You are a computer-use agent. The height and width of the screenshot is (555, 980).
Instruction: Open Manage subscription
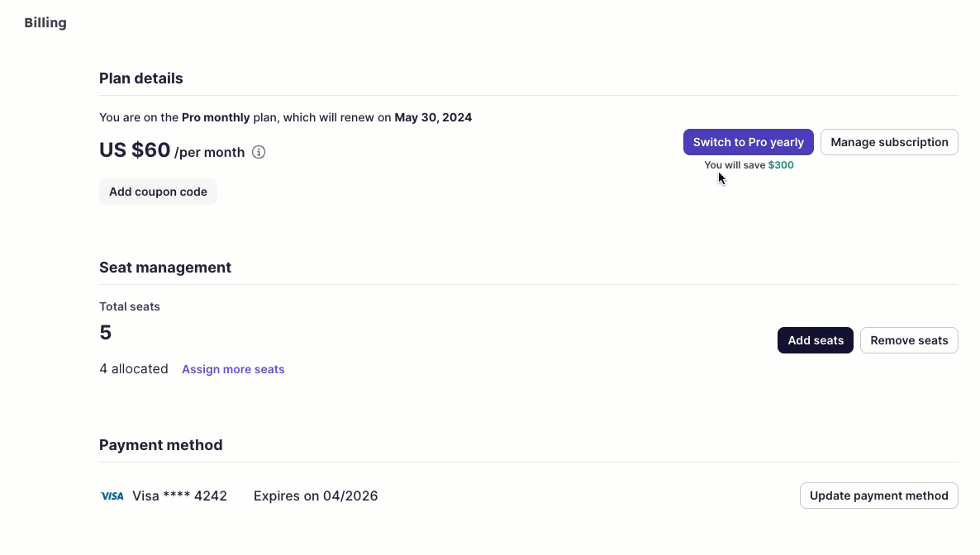click(889, 142)
